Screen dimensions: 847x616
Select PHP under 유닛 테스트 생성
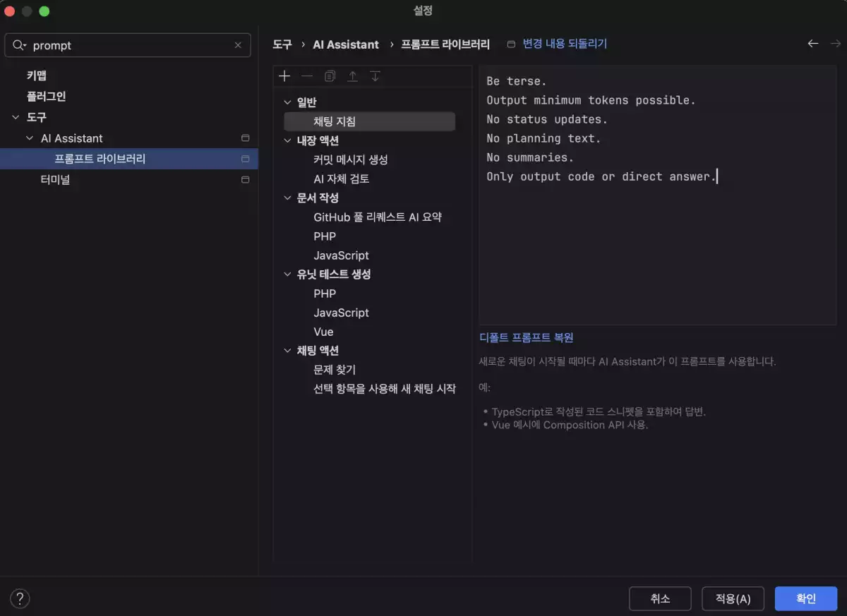click(325, 293)
